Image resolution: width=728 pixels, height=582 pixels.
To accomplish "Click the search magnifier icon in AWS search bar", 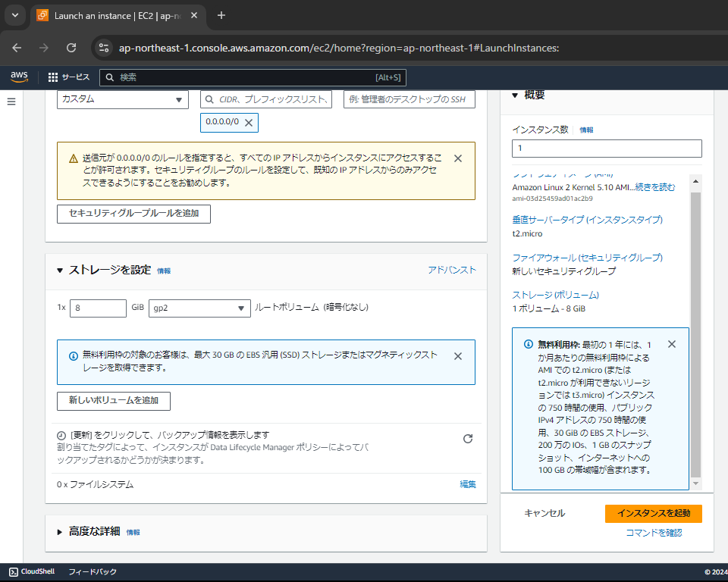I will [109, 77].
